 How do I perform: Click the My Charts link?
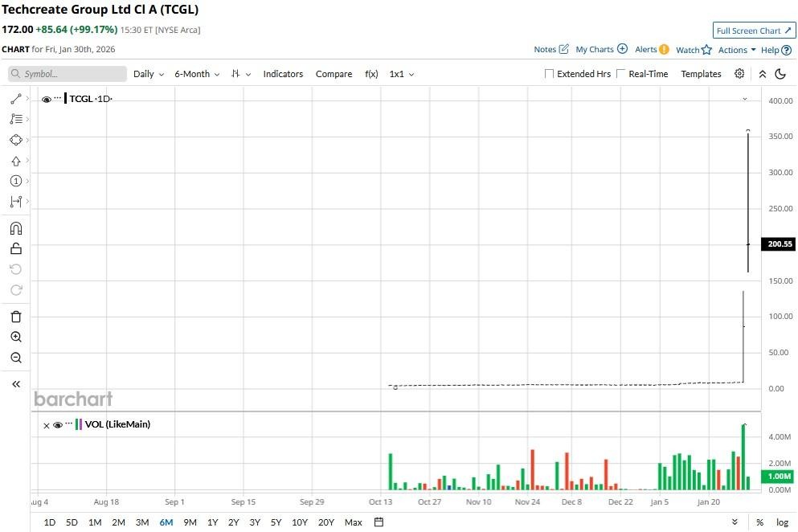pos(595,49)
